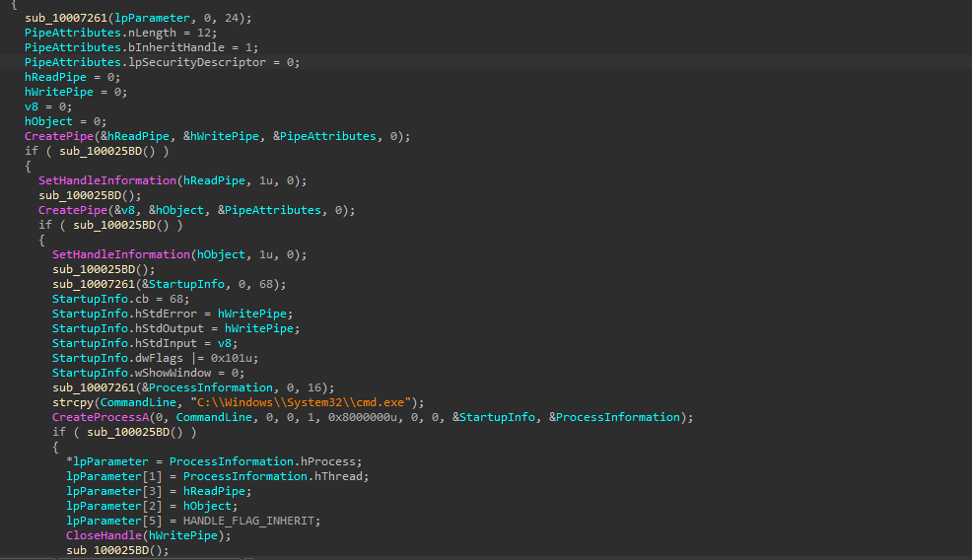
Task: Select hThread in ProcessInformation.hThread
Action: click(339, 477)
